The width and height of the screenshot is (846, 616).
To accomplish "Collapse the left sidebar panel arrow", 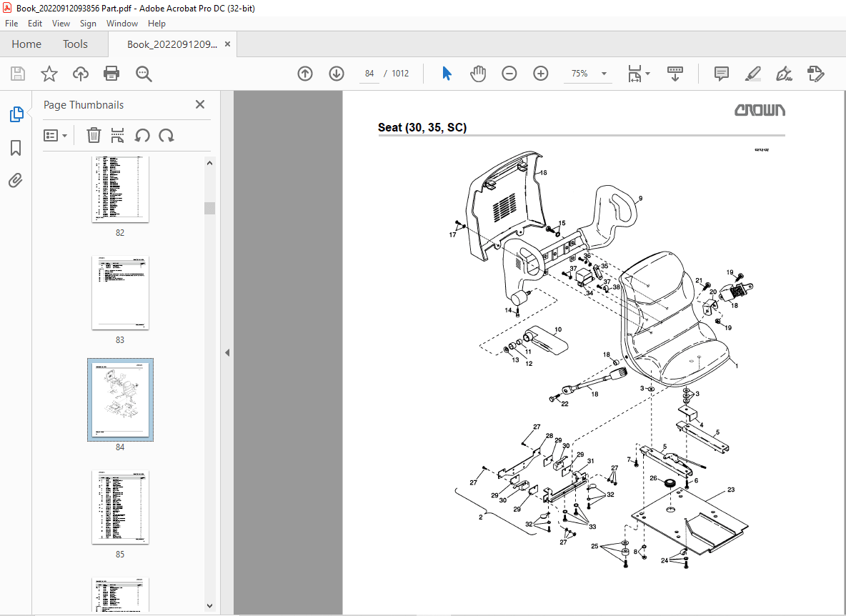I will pos(227,352).
